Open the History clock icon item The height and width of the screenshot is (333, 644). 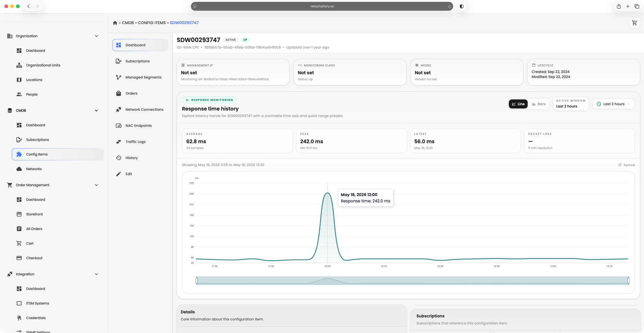pyautogui.click(x=119, y=158)
